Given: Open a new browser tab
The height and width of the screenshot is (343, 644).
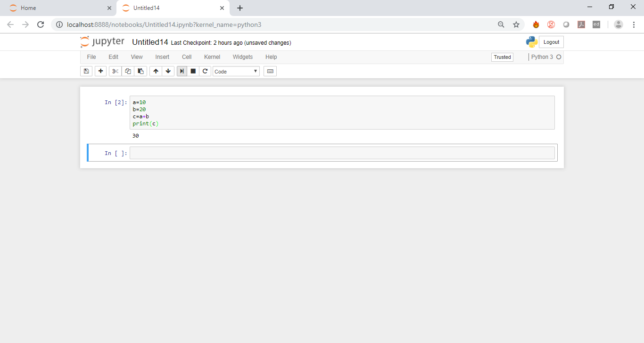Looking at the screenshot, I should (x=240, y=8).
